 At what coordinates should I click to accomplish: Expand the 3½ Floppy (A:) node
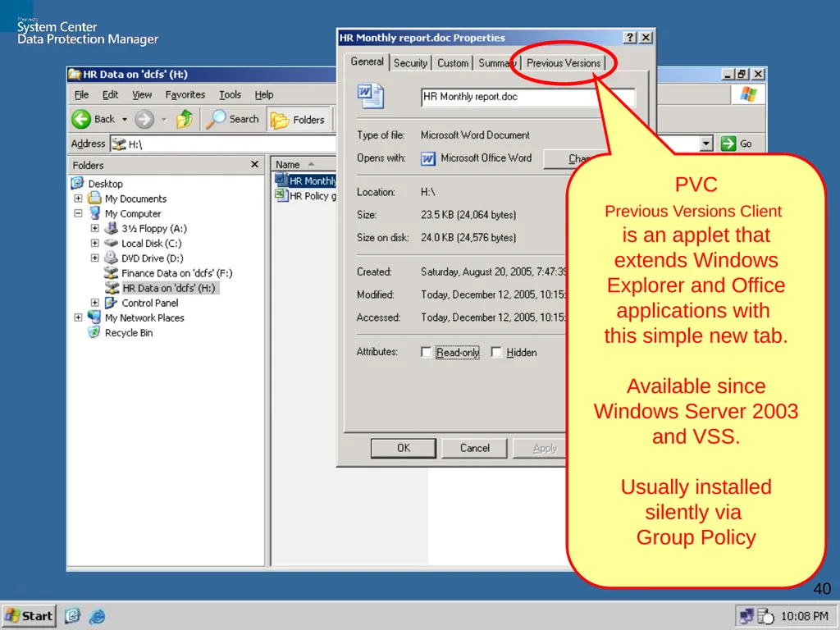95,228
